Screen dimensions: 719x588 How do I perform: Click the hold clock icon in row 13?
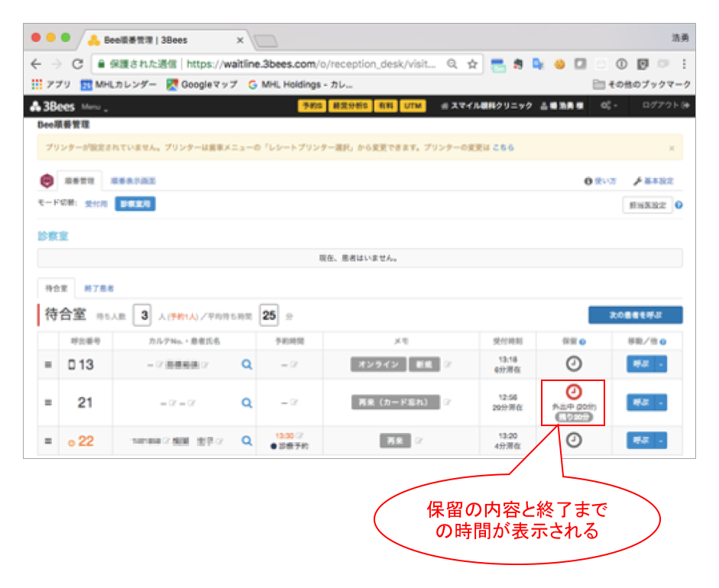pyautogui.click(x=574, y=364)
